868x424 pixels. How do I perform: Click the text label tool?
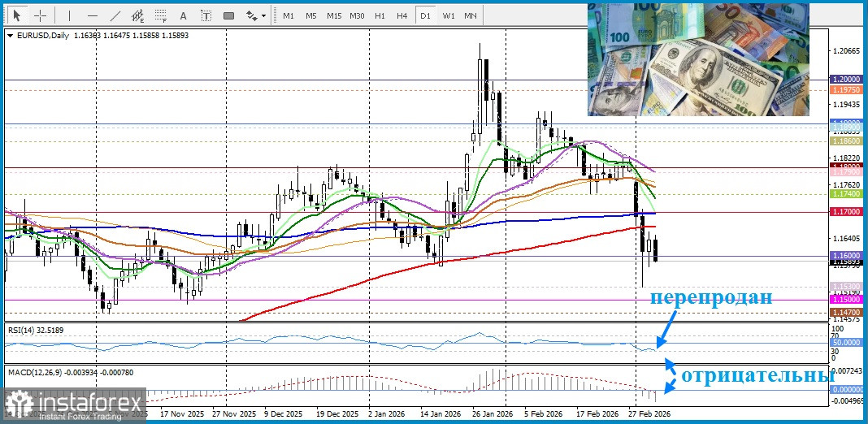(206, 15)
